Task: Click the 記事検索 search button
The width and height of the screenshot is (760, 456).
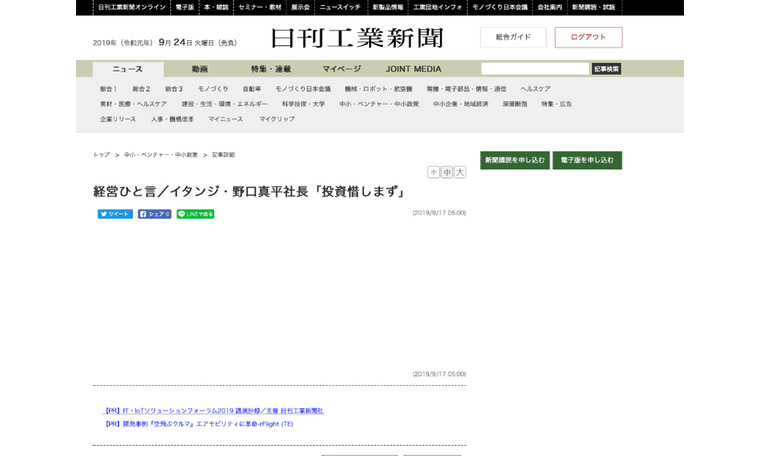Action: pyautogui.click(x=606, y=69)
